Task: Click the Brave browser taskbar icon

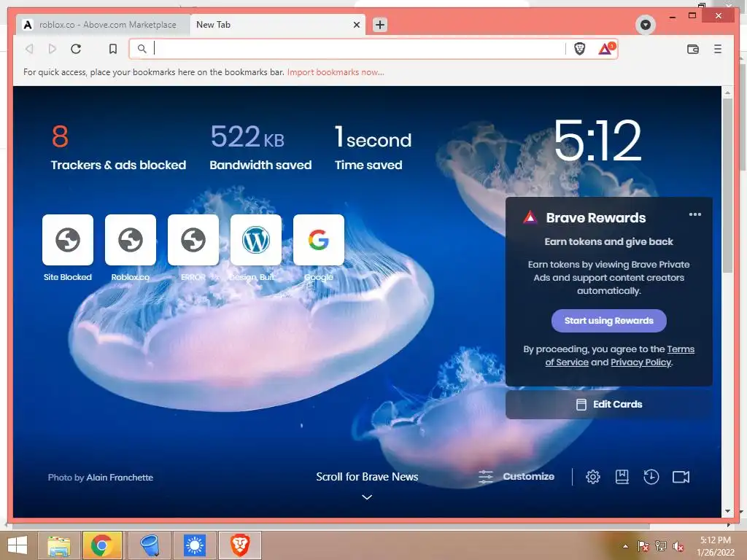Action: click(240, 545)
